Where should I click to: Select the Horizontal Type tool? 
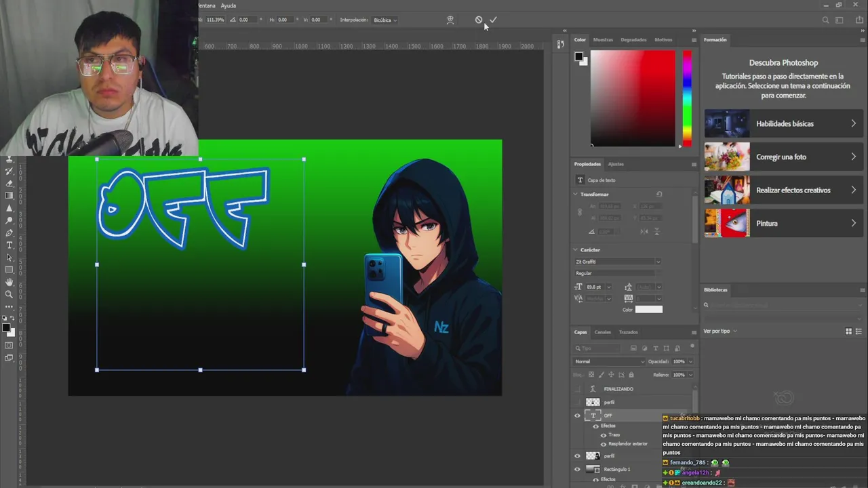tap(9, 245)
